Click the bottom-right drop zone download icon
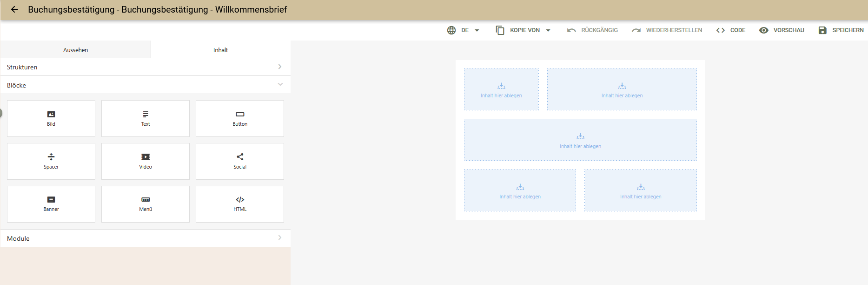868x285 pixels. tap(641, 187)
